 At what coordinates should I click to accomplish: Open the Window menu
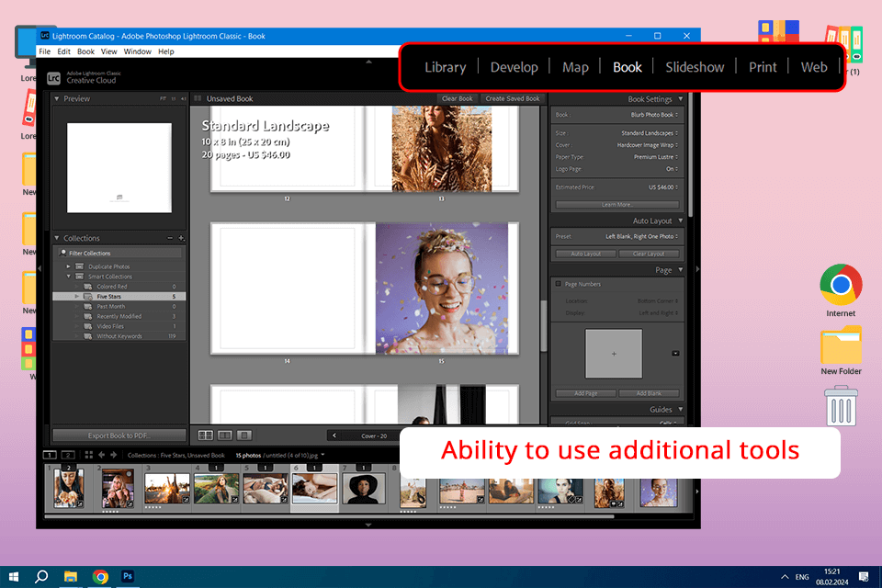pos(137,51)
